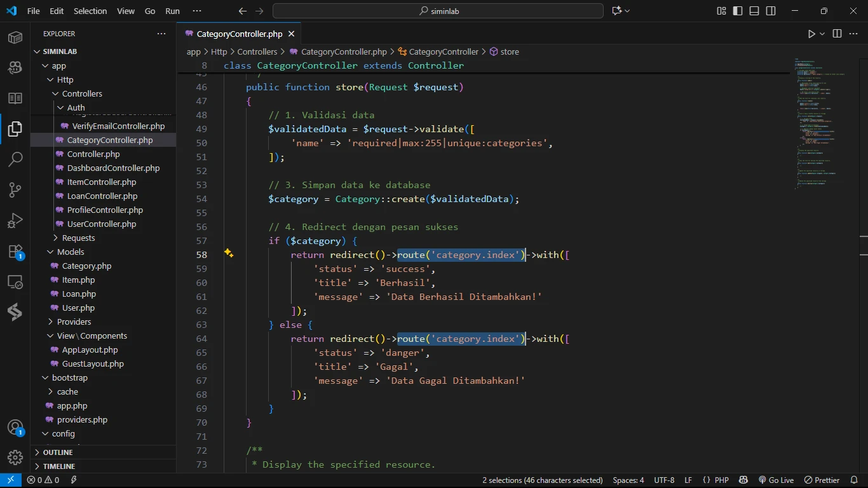Expand the OUTLINE section
This screenshot has height=488, width=868.
pos(58,452)
